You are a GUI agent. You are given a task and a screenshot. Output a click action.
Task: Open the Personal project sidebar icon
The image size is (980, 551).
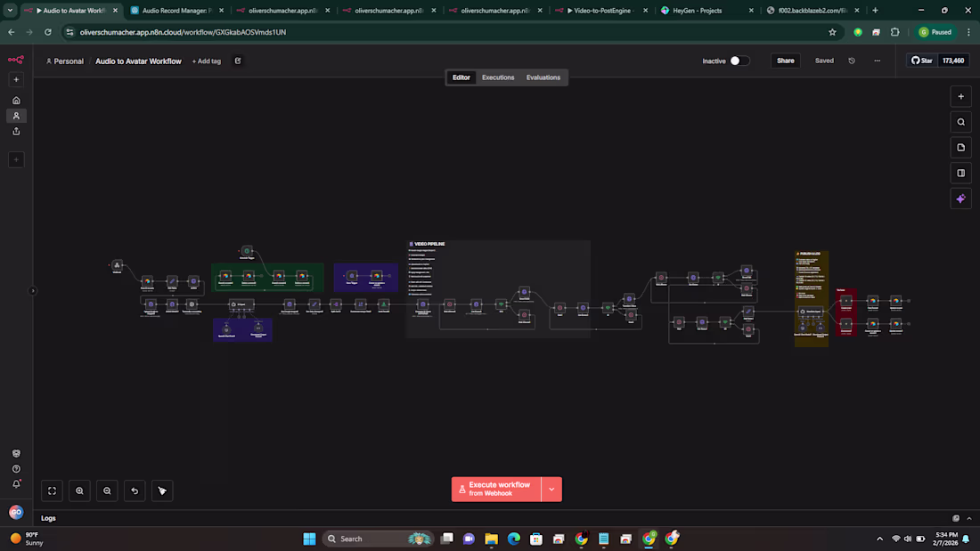16,116
